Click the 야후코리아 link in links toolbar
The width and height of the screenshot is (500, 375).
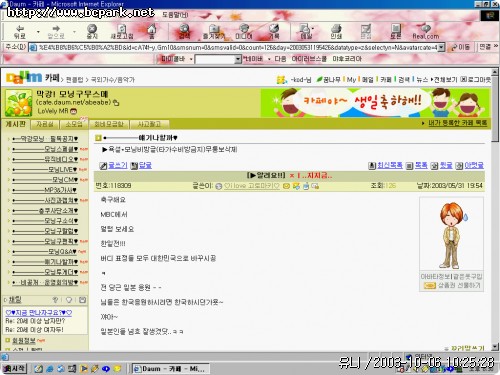click(x=347, y=59)
